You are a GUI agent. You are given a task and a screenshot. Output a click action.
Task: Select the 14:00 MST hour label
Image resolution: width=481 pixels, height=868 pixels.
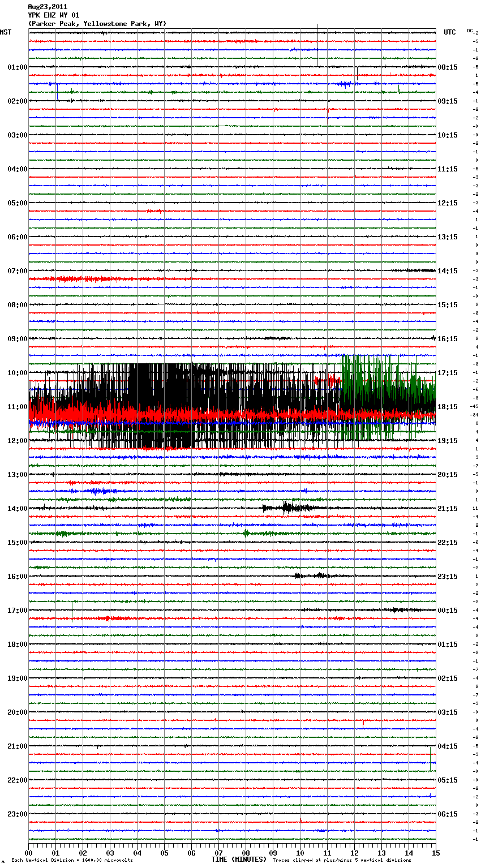click(x=18, y=509)
